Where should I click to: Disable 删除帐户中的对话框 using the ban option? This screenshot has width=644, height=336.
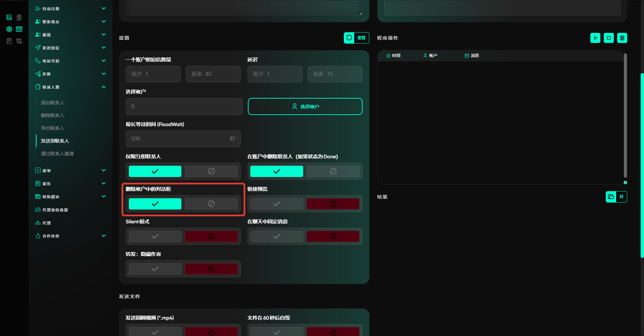click(211, 204)
